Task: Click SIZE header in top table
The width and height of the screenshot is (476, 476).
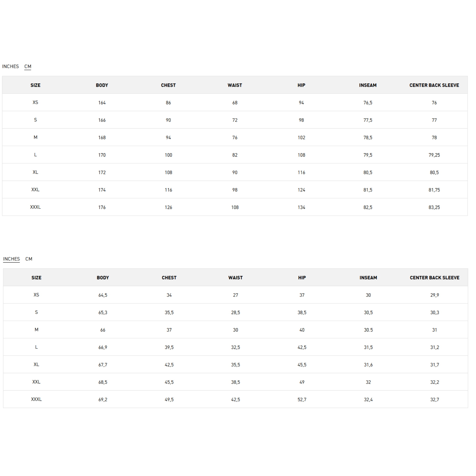Action: click(35, 85)
